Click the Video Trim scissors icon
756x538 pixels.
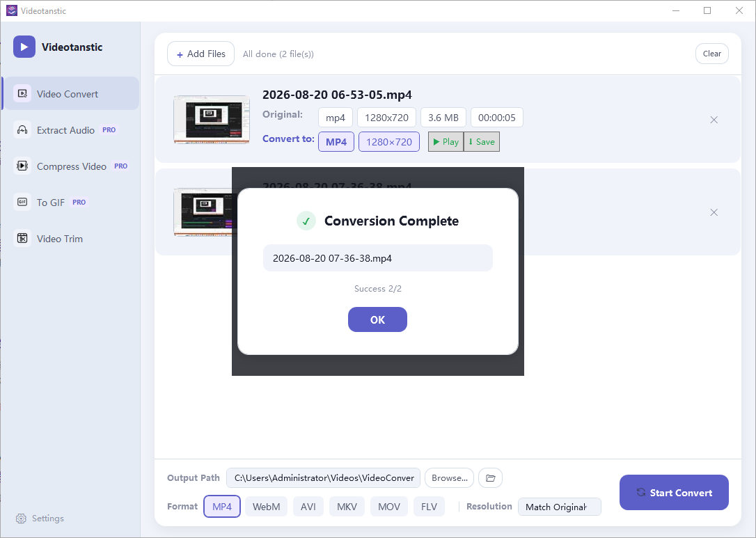click(22, 238)
